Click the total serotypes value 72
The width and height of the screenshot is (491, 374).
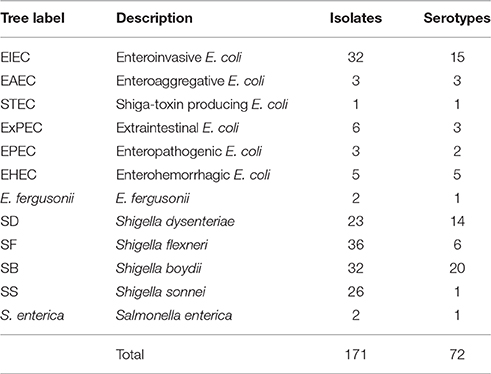457,354
